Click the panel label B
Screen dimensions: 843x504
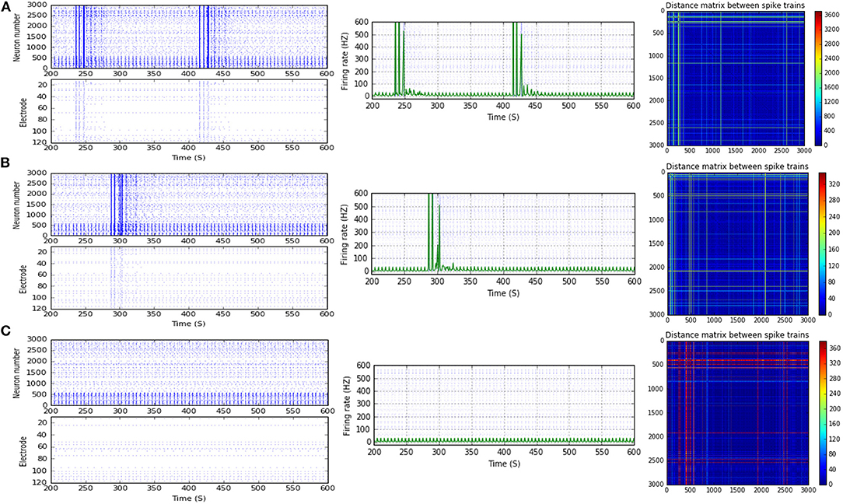click(5, 164)
